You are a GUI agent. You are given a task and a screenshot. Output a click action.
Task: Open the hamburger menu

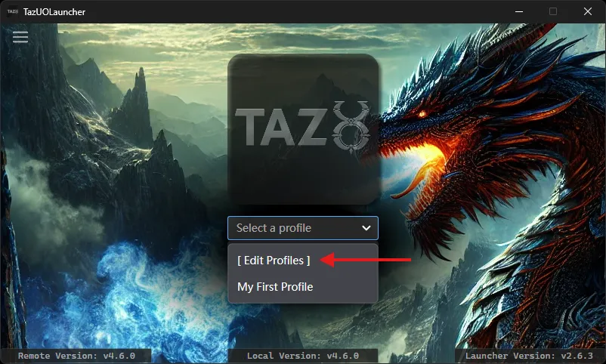pyautogui.click(x=20, y=37)
